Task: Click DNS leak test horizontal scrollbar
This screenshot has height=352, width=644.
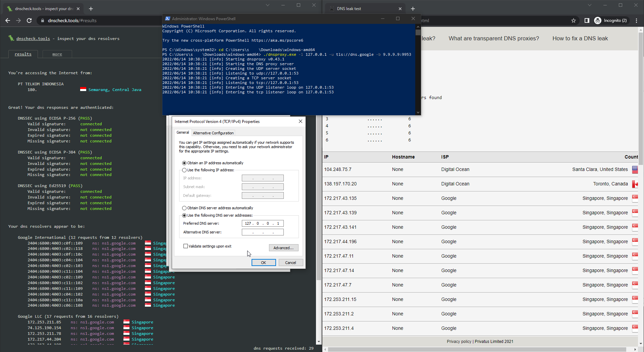Action: click(477, 350)
